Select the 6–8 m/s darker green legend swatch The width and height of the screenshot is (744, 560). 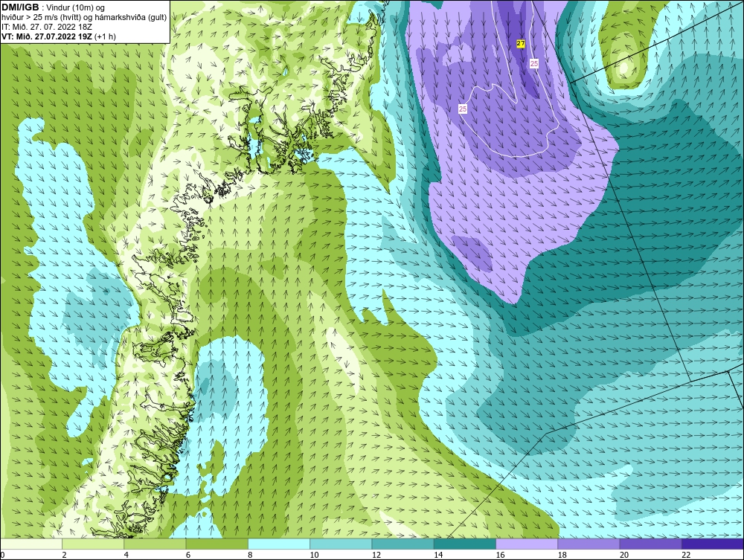pos(217,544)
